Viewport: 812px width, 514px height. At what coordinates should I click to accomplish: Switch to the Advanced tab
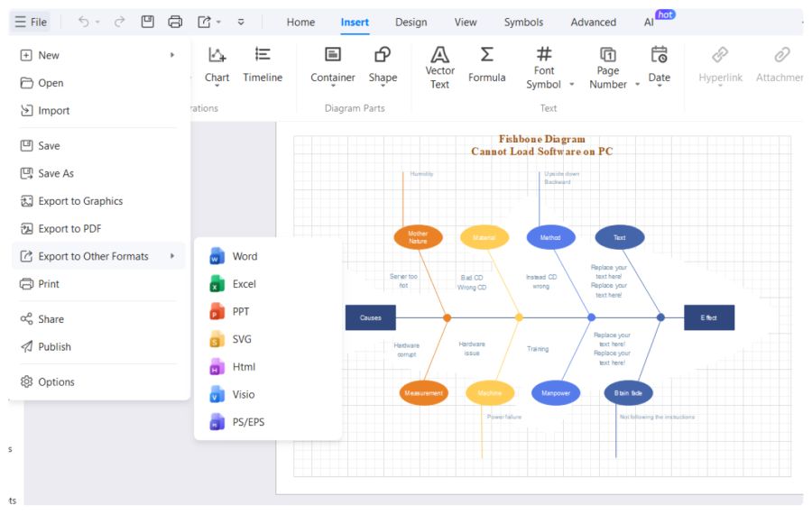(x=593, y=23)
